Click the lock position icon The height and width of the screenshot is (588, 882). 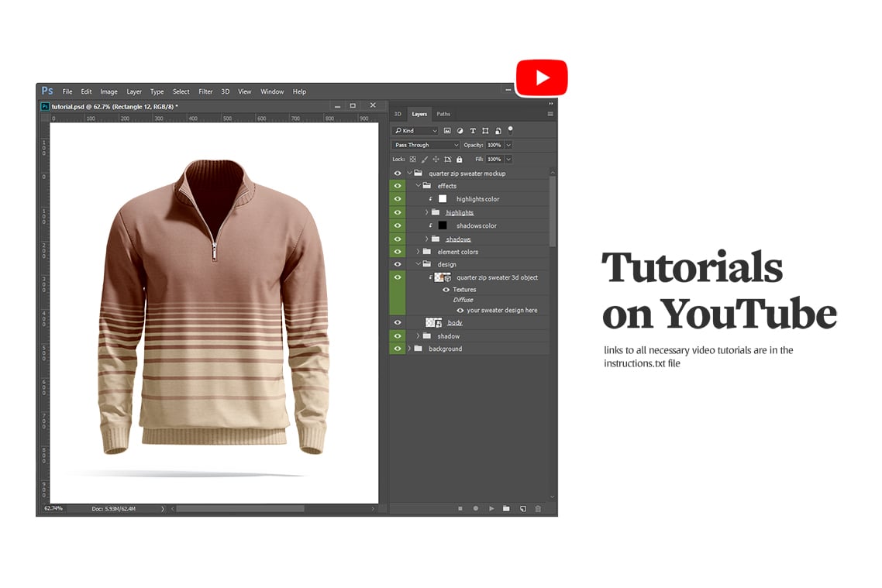[436, 159]
